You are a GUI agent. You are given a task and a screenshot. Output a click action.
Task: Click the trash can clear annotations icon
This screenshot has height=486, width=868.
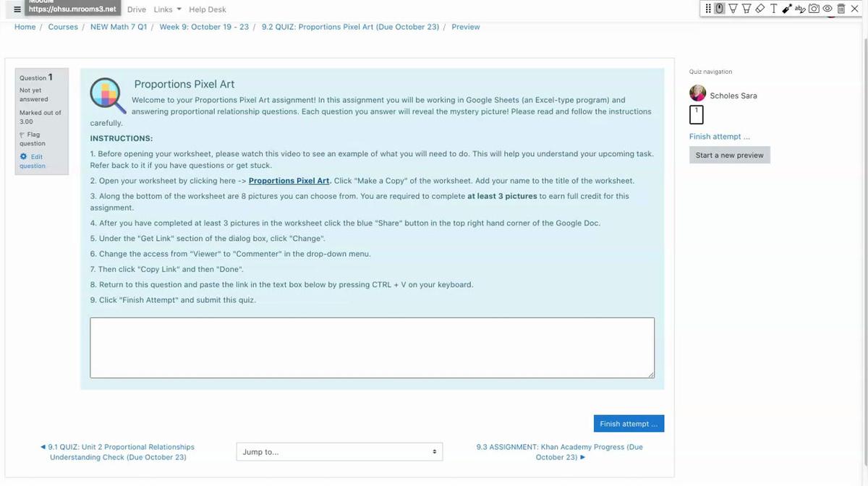coord(841,9)
